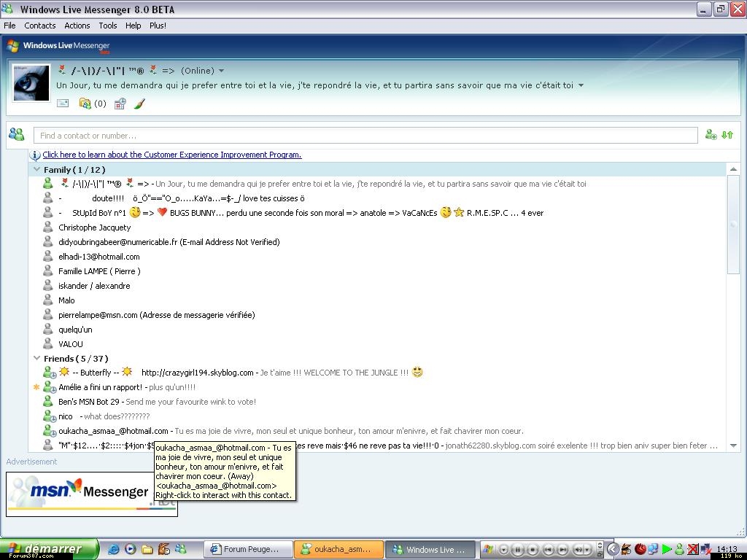Click the eye display picture thumbnail
The image size is (747, 560).
point(31,83)
